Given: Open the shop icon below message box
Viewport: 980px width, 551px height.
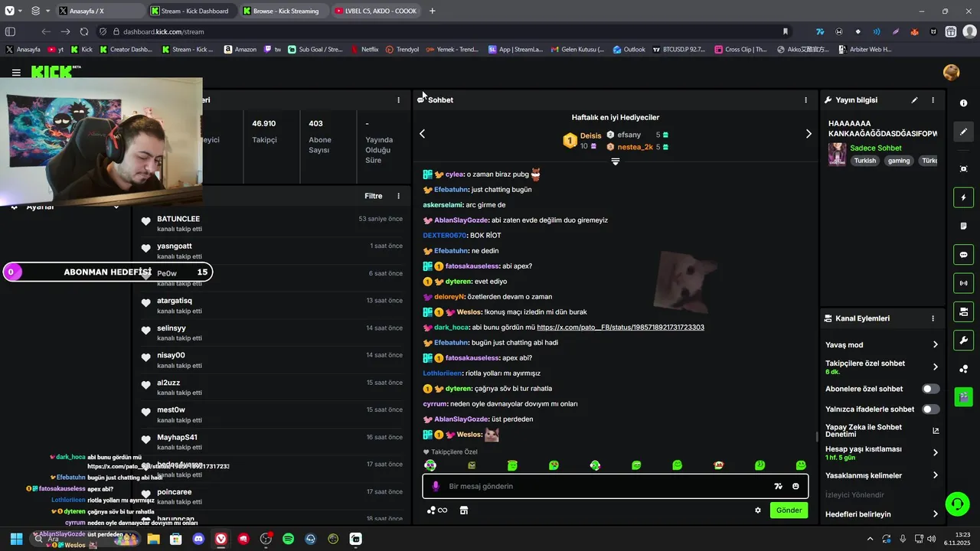Looking at the screenshot, I should click(x=463, y=510).
